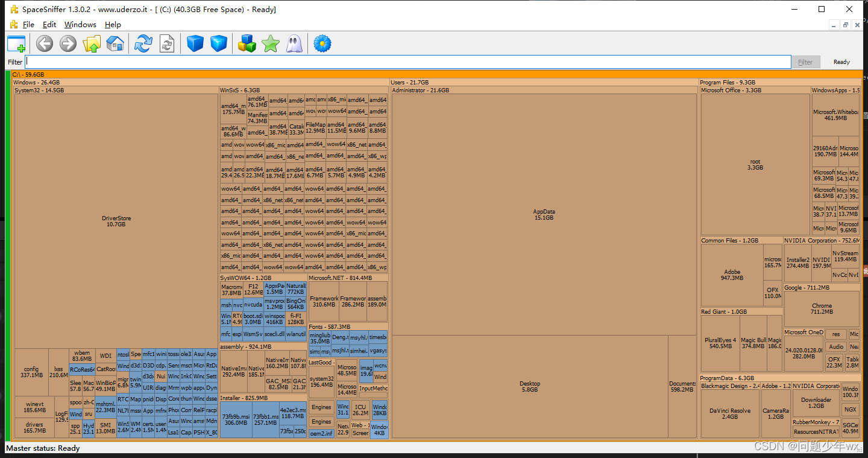Viewport: 868px width, 458px height.
Task: Toggle the colored cubes file classes
Action: 247,43
